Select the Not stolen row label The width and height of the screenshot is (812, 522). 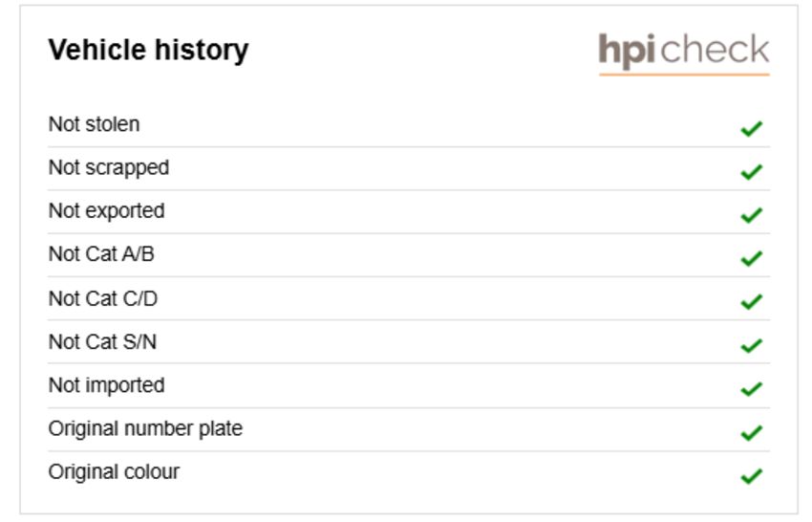(95, 124)
